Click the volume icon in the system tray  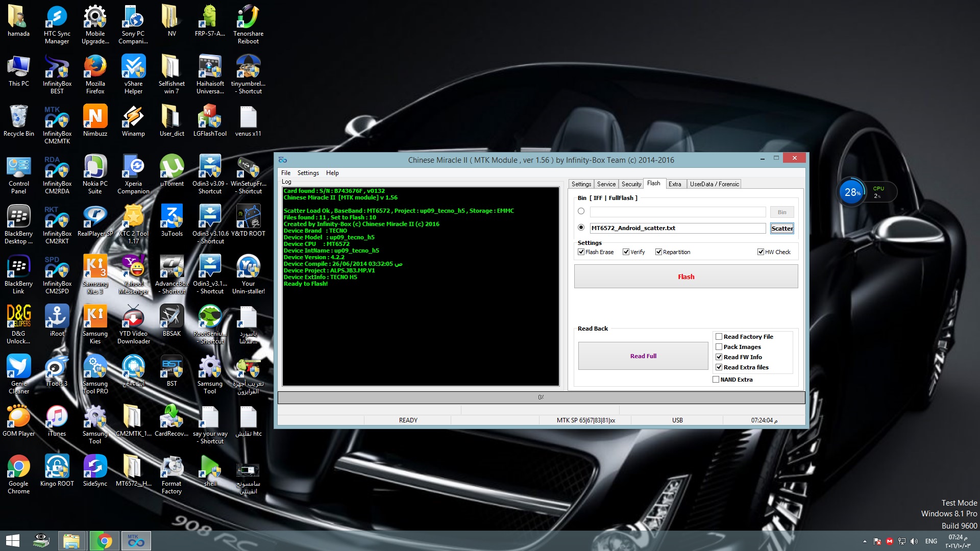914,541
